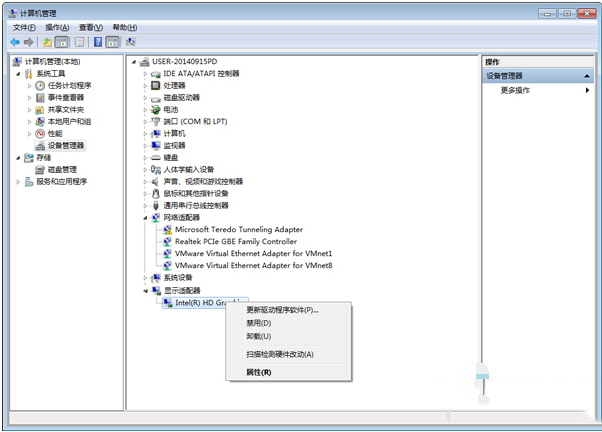Click the Realtek PCIe GBE controller icon
The height and width of the screenshot is (432, 602).
(167, 242)
